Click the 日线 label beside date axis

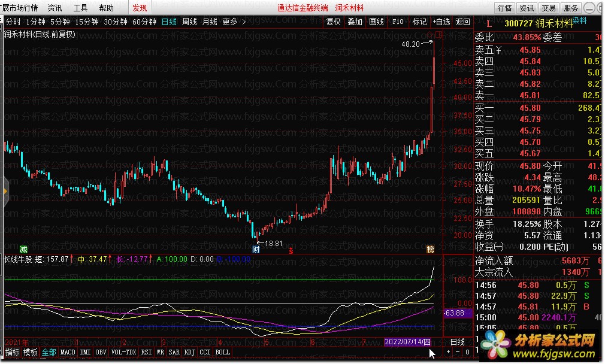click(458, 342)
